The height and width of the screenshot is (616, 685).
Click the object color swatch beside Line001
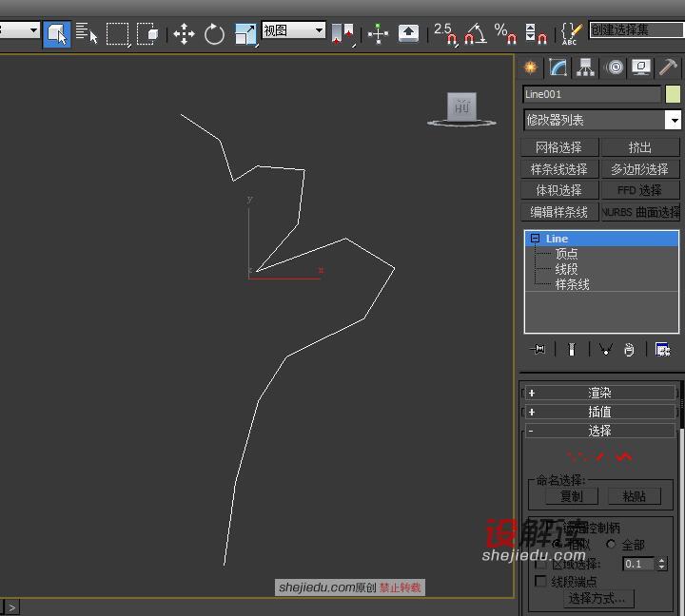[673, 94]
